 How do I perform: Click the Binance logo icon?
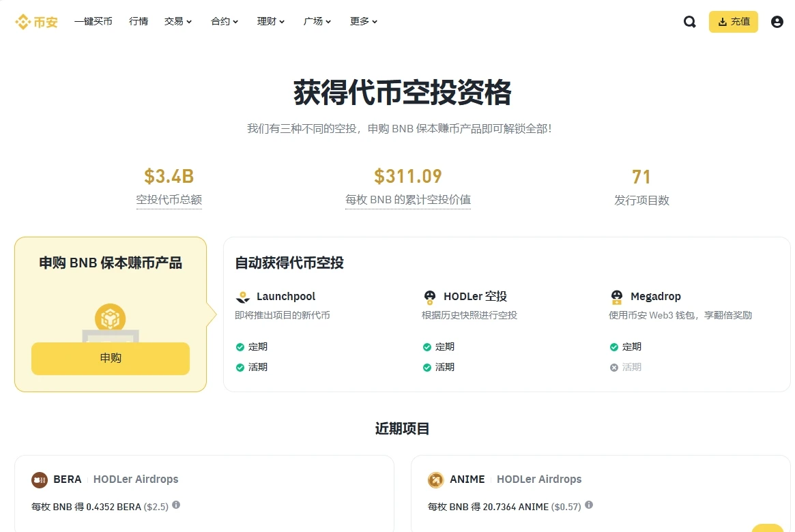tap(23, 22)
